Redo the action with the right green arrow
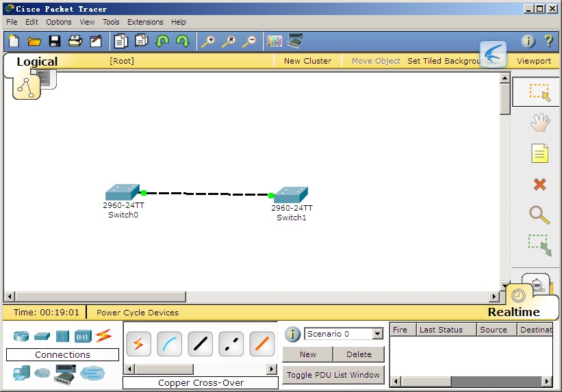The height and width of the screenshot is (392, 562). click(183, 41)
